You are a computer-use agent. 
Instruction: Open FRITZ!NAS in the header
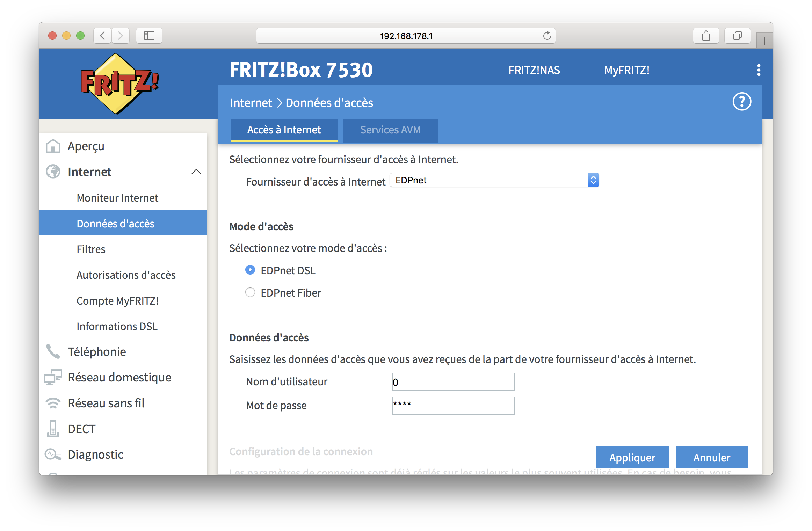pyautogui.click(x=534, y=70)
